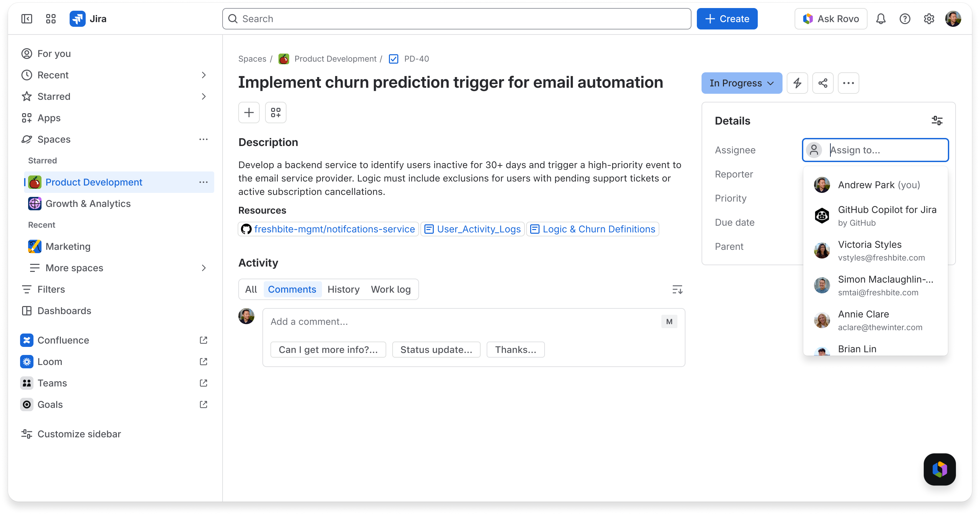
Task: Collapse the sidebar with the panel icon
Action: tap(27, 19)
